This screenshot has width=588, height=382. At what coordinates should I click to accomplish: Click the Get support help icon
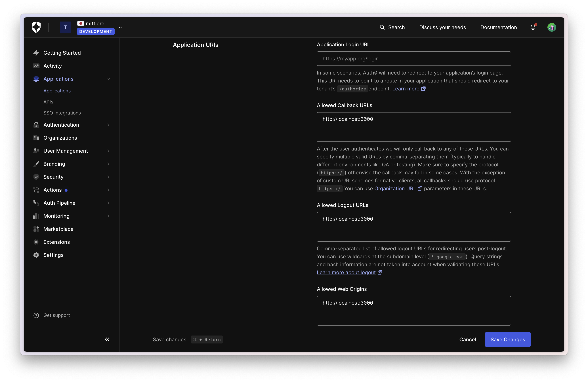point(36,315)
